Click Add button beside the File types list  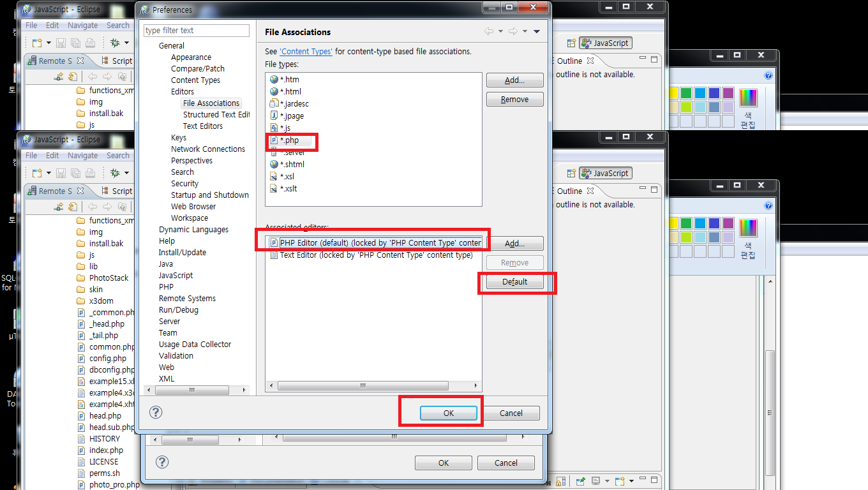click(514, 80)
